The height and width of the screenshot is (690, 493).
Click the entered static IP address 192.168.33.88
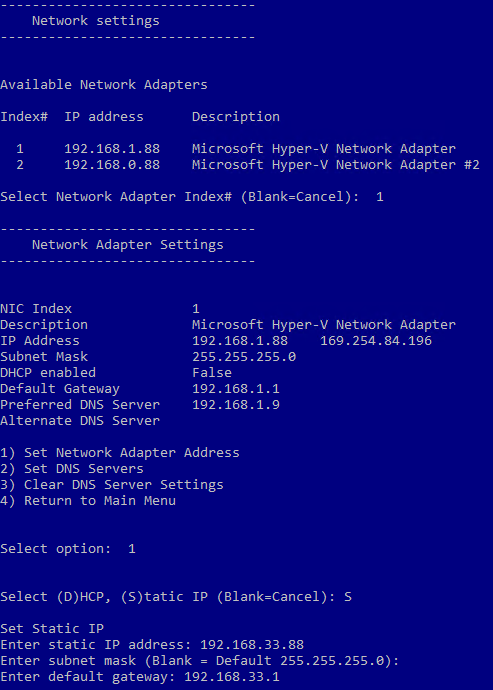point(252,645)
